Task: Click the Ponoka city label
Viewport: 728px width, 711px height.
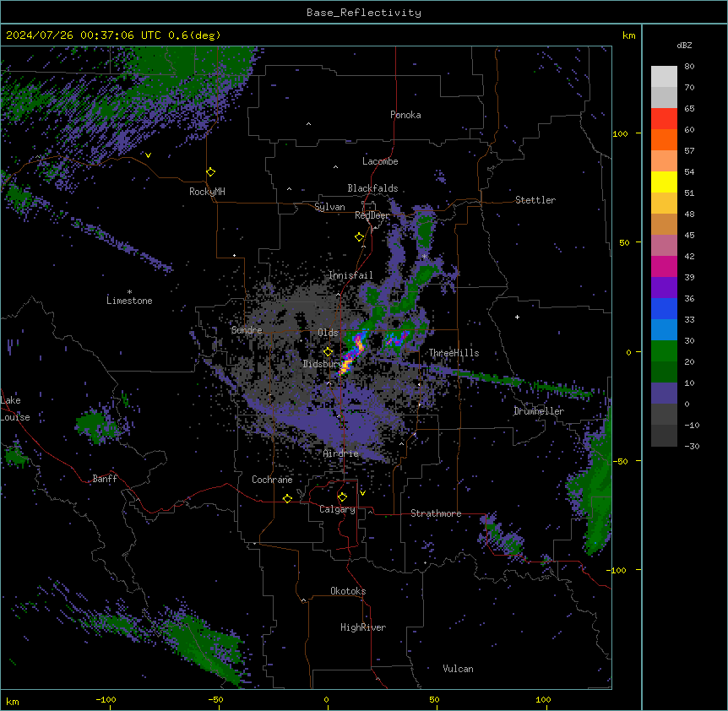Action: click(405, 115)
